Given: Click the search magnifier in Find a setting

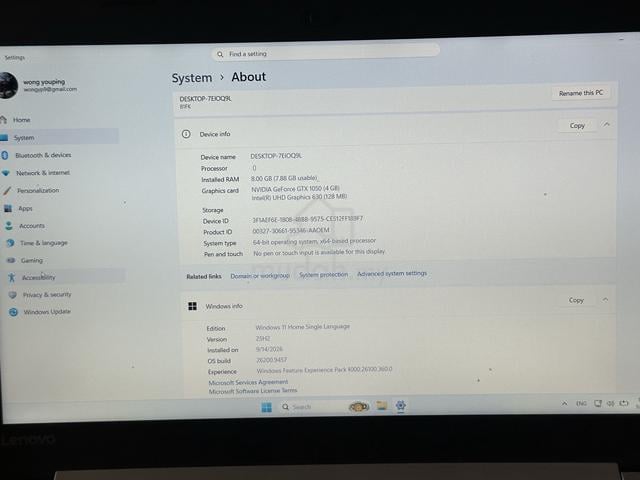Looking at the screenshot, I should [220, 54].
